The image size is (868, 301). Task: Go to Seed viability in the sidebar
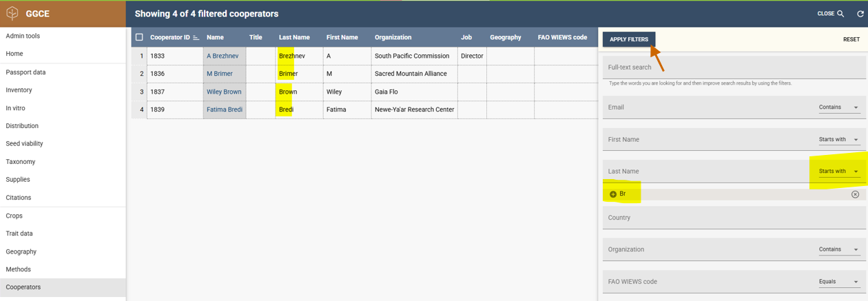click(x=24, y=144)
